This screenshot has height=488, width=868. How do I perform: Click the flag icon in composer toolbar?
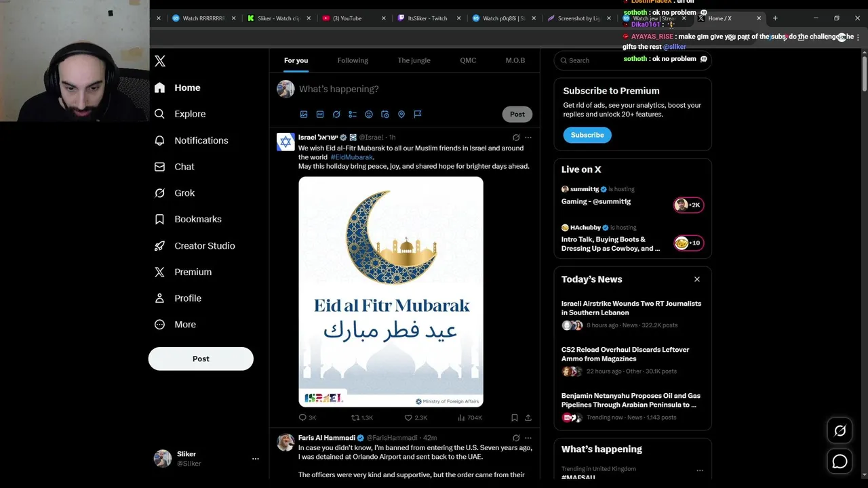pos(418,115)
